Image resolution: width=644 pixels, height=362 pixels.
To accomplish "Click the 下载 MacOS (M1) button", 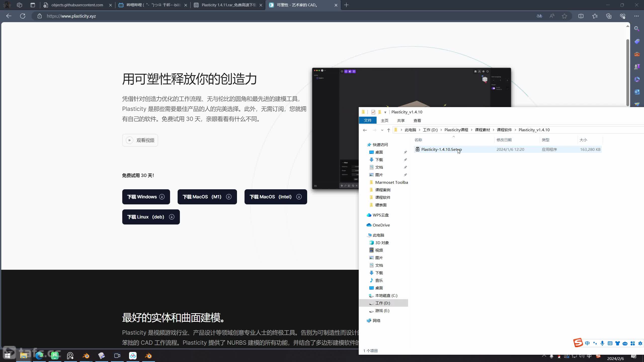I will point(207,197).
